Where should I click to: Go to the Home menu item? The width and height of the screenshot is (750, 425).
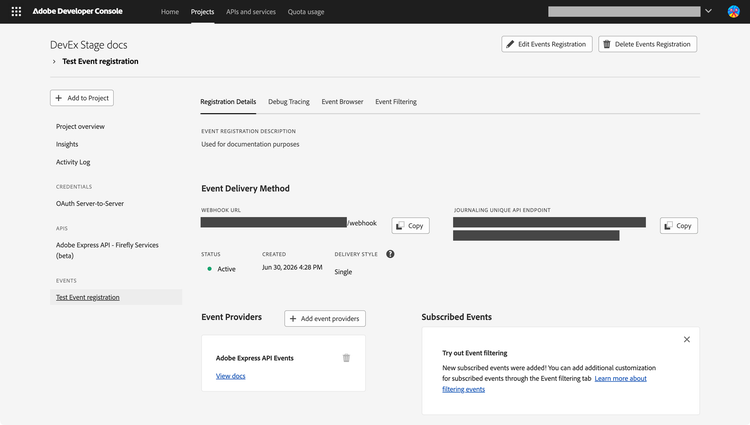(x=170, y=11)
